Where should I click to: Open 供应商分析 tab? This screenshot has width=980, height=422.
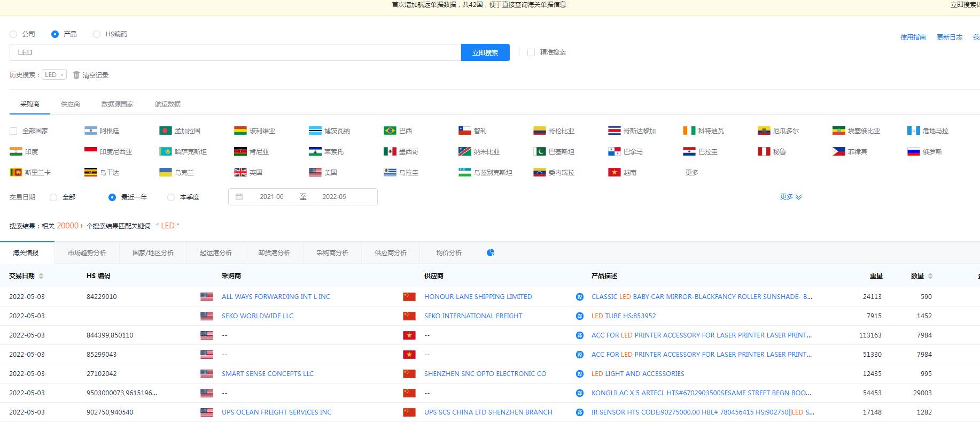[391, 252]
